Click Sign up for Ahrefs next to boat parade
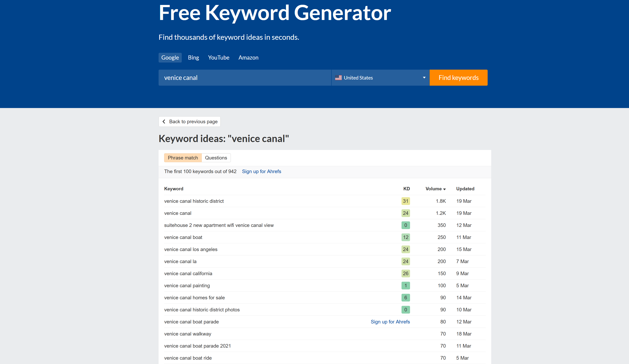The image size is (629, 364). (x=390, y=322)
